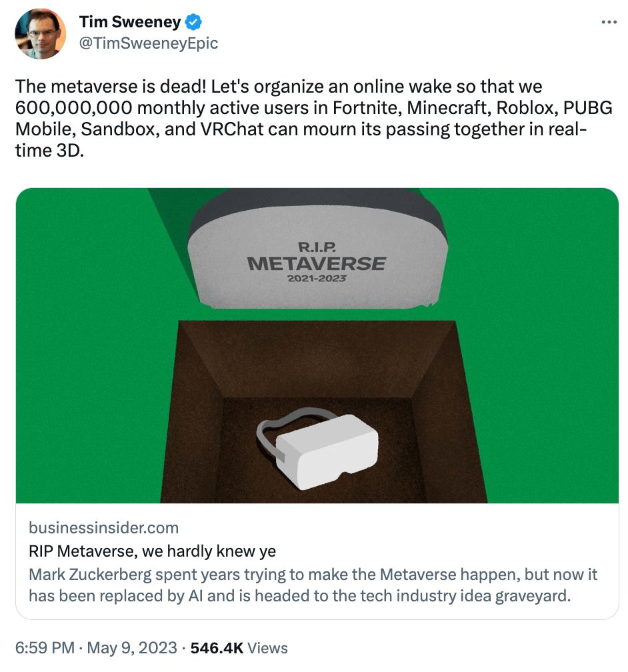Open article 'RIP Metaverse, we hardly knew ye'

pos(152,551)
